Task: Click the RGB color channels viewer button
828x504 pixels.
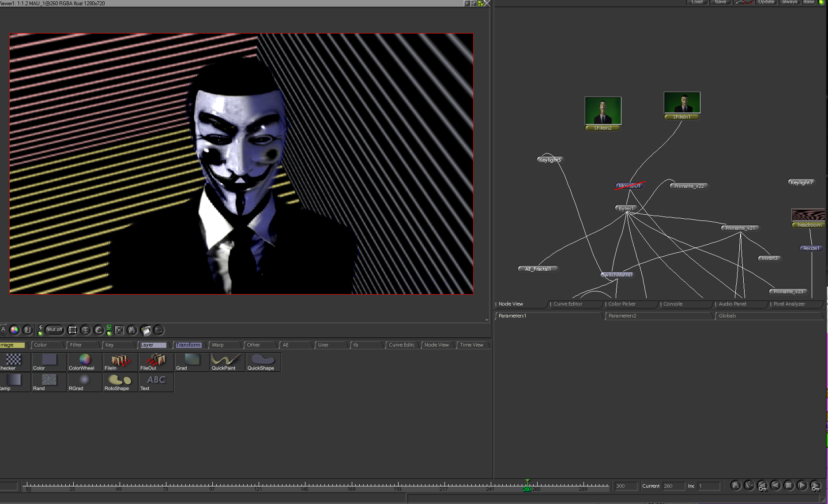Action: point(15,330)
